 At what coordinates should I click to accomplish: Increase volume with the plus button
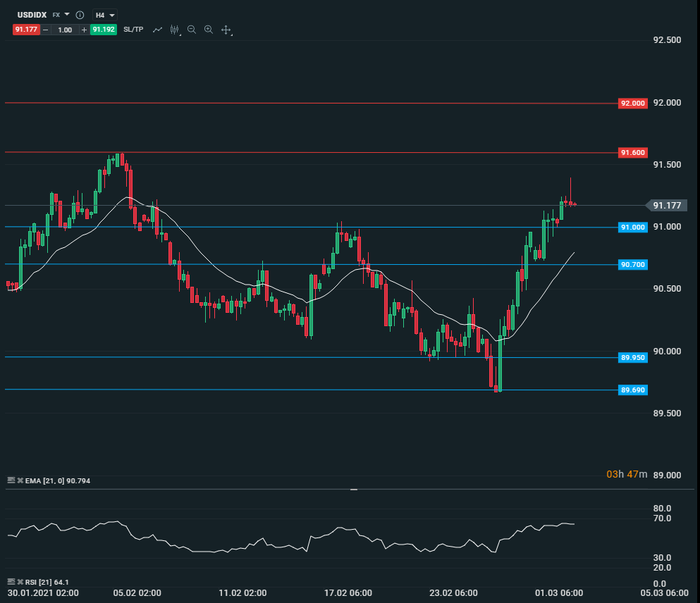[x=84, y=30]
